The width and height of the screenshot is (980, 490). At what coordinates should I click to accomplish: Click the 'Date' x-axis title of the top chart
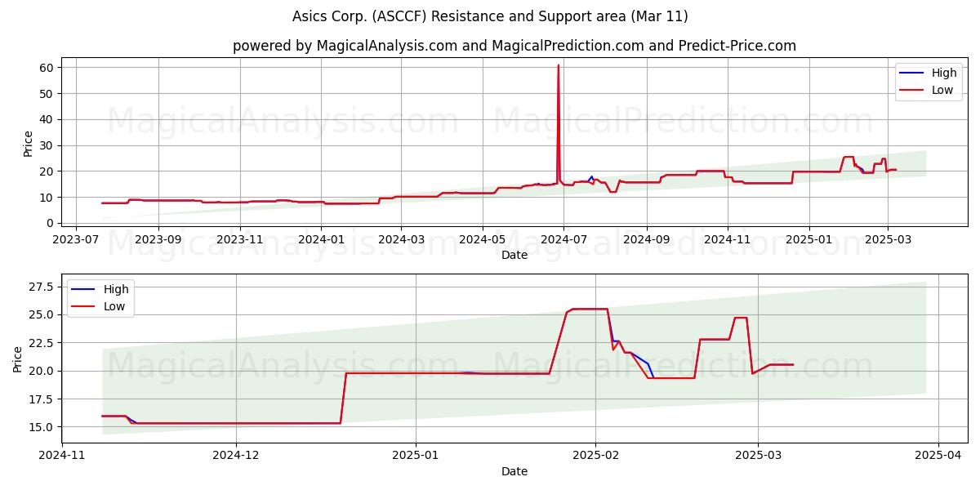pyautogui.click(x=514, y=255)
